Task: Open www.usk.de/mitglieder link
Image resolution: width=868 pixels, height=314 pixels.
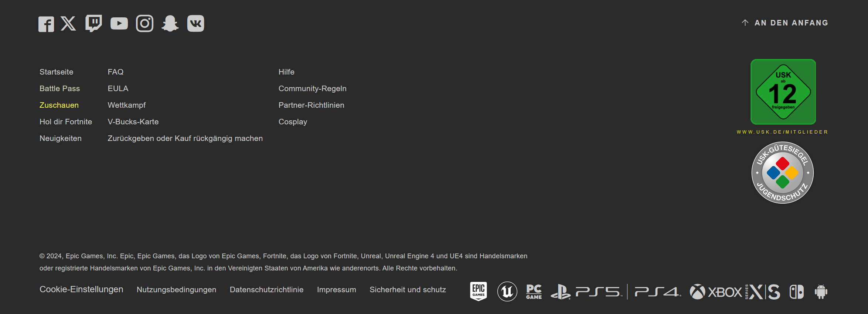Action: [x=782, y=132]
